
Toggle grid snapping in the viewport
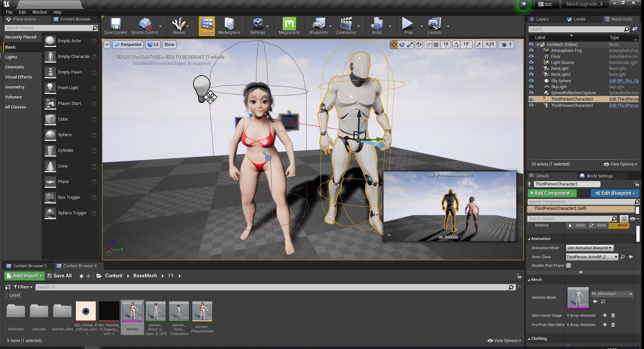point(436,45)
